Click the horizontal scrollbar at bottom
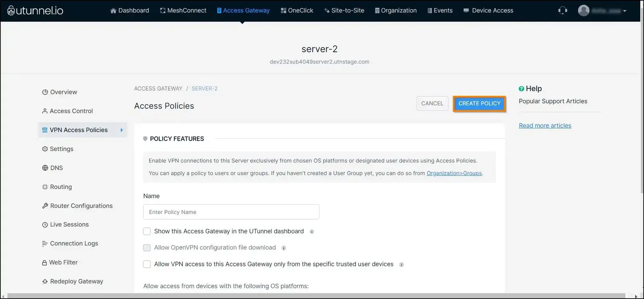Screen dimensions: 644x299 point(316,296)
